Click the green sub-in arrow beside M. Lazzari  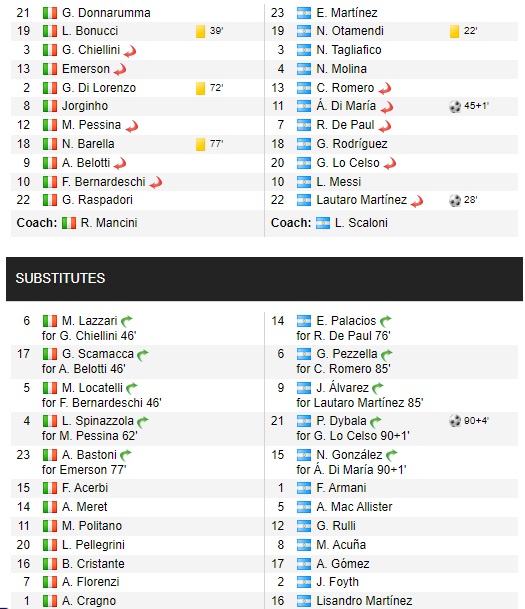(127, 322)
